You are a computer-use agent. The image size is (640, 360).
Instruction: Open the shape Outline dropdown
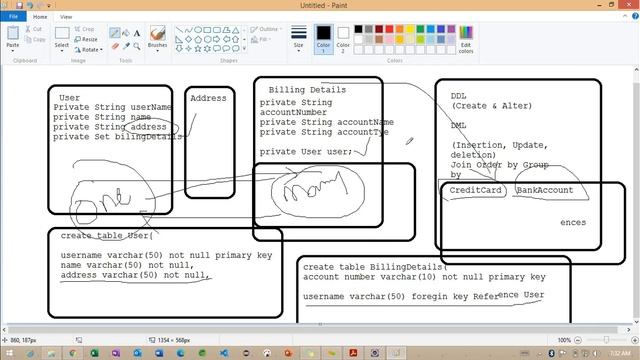[266, 29]
